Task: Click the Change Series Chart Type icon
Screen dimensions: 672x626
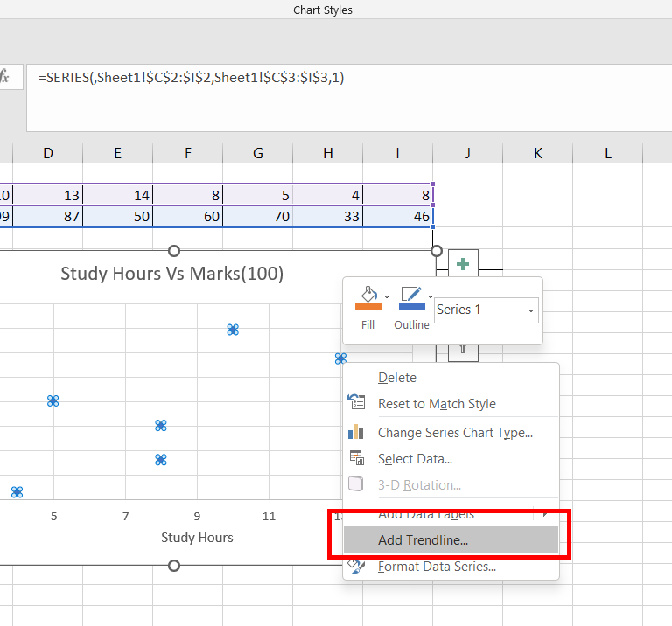Action: [356, 432]
